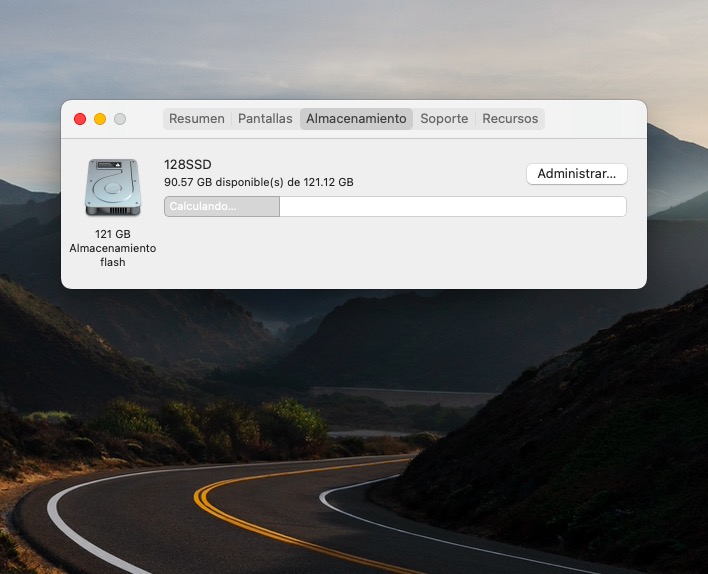Click the 121 GB label under the disk
This screenshot has width=708, height=574.
coord(112,234)
